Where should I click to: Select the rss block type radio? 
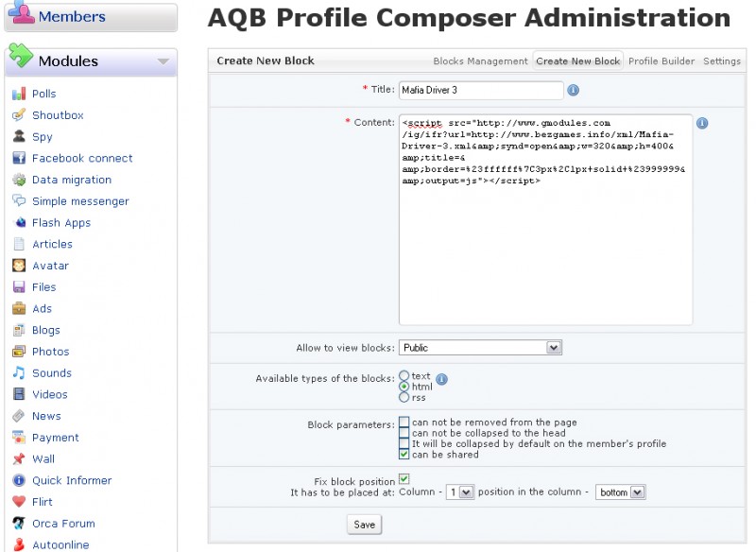404,398
